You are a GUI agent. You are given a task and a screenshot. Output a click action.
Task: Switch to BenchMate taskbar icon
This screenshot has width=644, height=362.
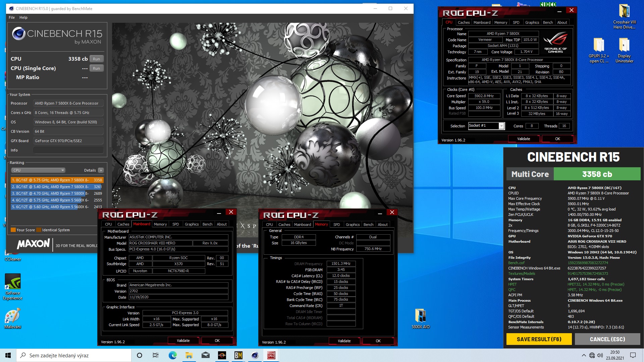click(238, 355)
